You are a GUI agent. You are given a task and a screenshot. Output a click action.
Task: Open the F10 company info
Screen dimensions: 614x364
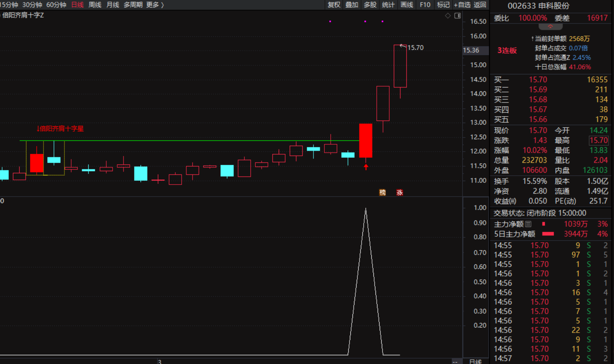point(425,5)
